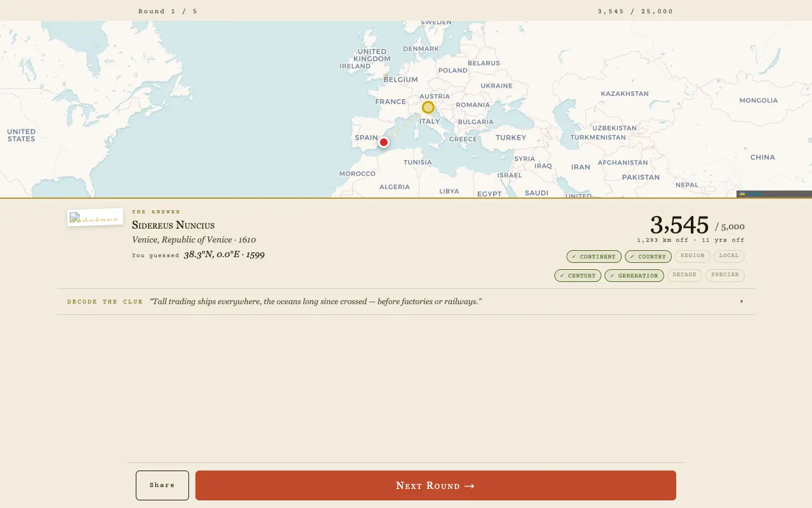This screenshot has width=812, height=508.
Task: Click the "United States" map label
Action: (22, 135)
